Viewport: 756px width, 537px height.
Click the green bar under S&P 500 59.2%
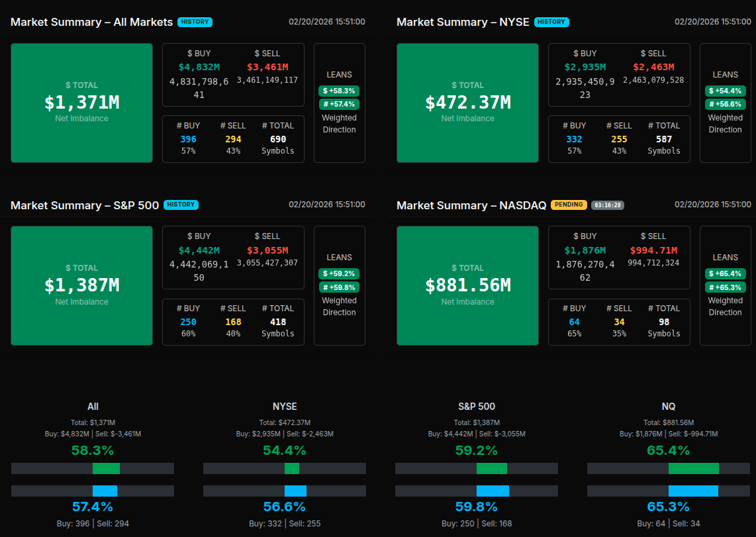tap(491, 469)
